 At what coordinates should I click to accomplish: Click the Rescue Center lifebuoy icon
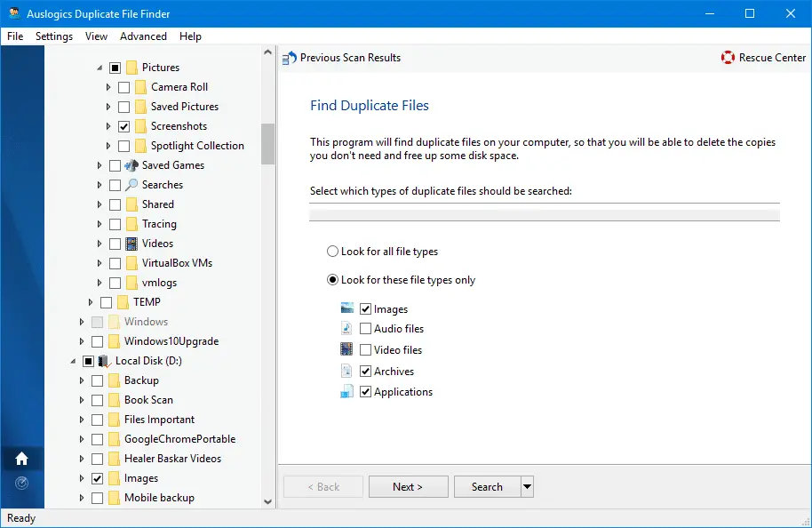pyautogui.click(x=728, y=58)
